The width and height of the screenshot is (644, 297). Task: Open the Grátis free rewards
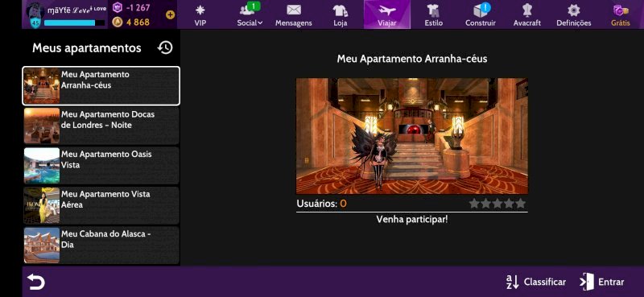[620, 14]
